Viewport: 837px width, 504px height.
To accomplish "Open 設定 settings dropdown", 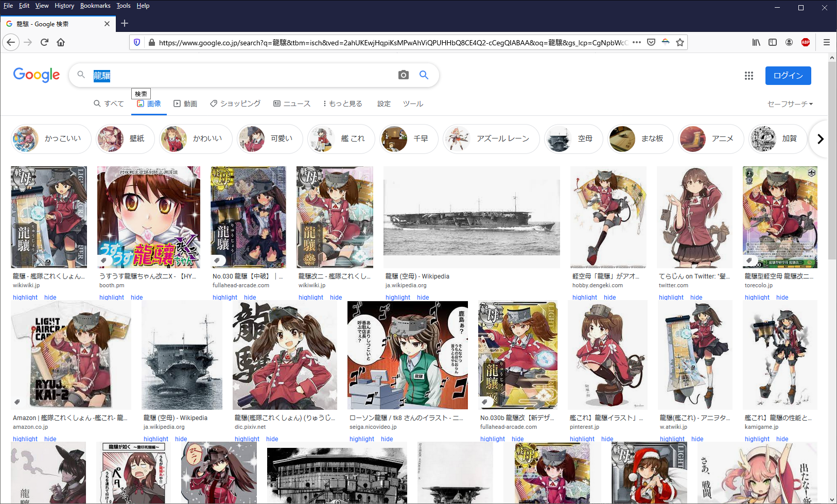I will [384, 103].
